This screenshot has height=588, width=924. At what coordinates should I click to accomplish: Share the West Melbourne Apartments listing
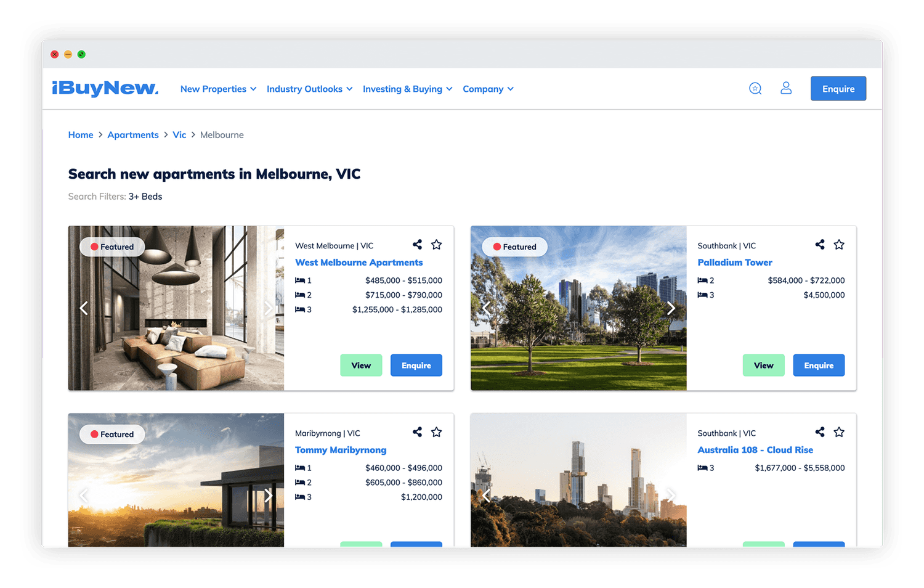(417, 245)
